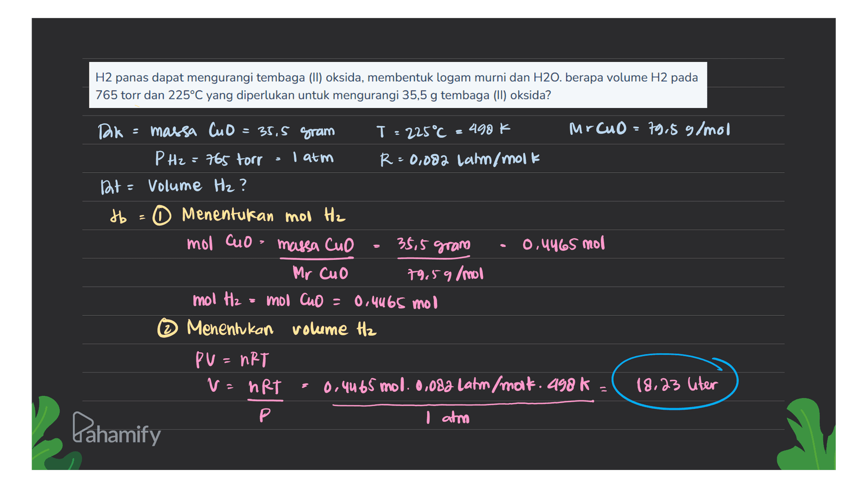Click the 'T = 225°C = 498 K' text

point(443,131)
